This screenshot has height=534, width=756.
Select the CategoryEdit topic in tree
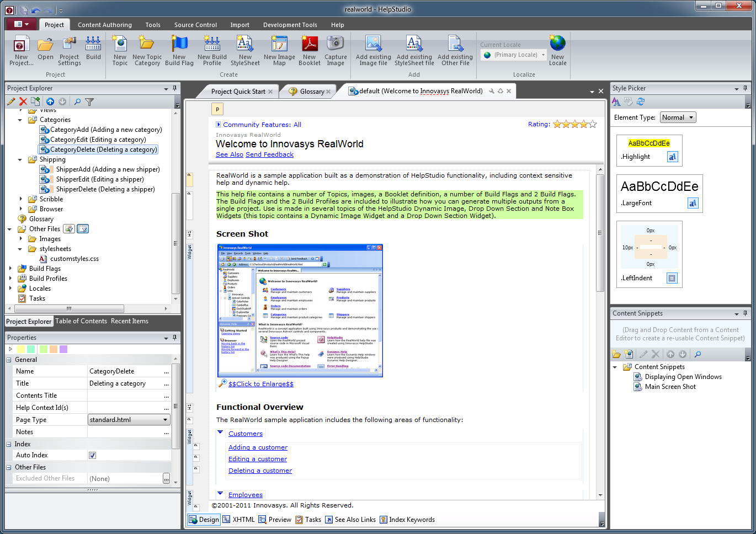pyautogui.click(x=98, y=140)
